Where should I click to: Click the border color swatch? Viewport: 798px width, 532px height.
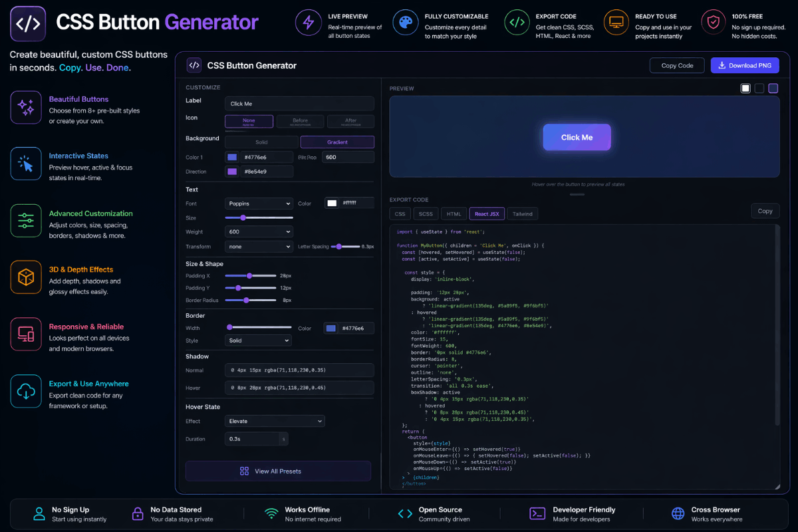(x=331, y=328)
